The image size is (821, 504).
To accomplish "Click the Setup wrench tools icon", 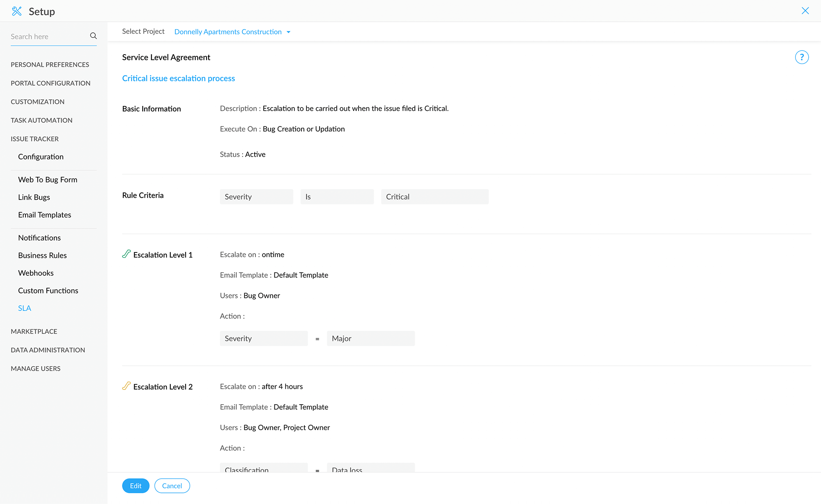I will click(x=17, y=11).
